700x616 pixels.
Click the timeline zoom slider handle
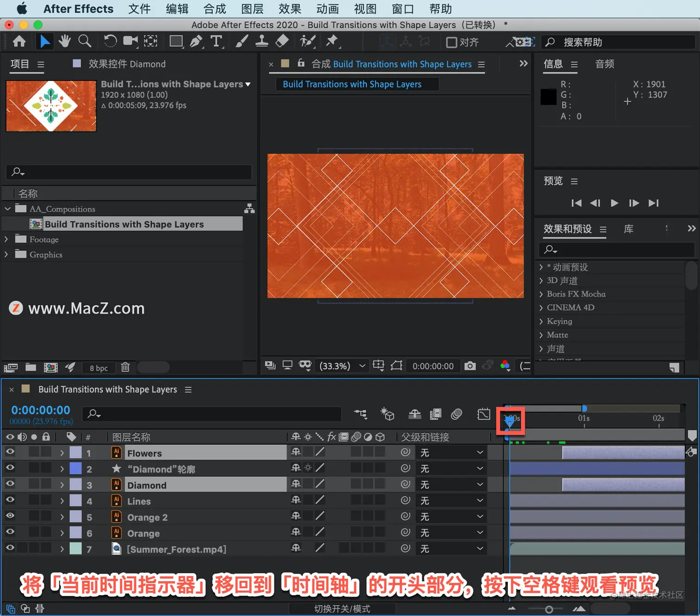pos(549,610)
